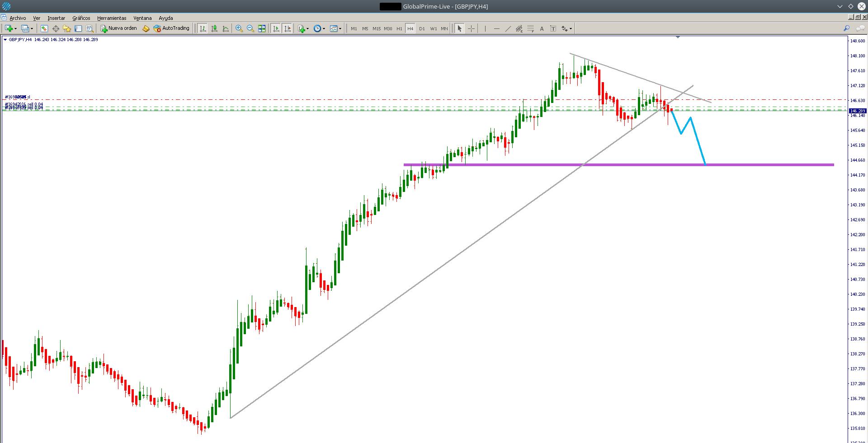Expand the periodicity dropdown arrow
This screenshot has width=868, height=443.
[324, 28]
